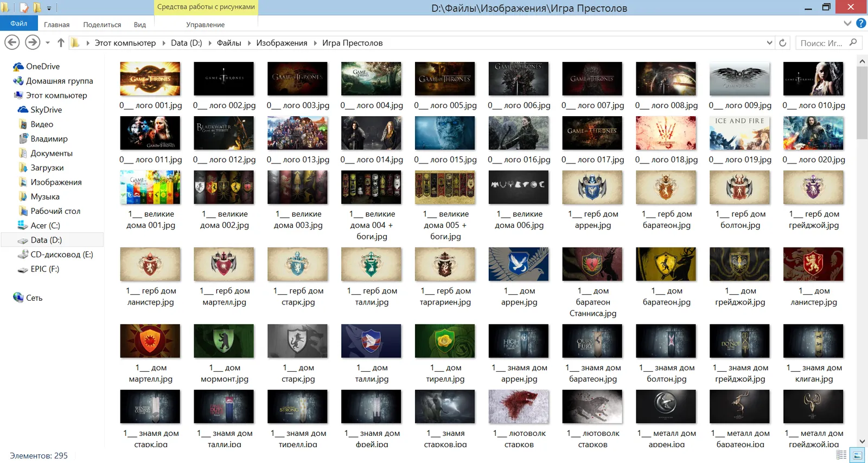Screen dimensions: 868x463
Task: Open the Владимир folder in sidebar
Action: [49, 138]
